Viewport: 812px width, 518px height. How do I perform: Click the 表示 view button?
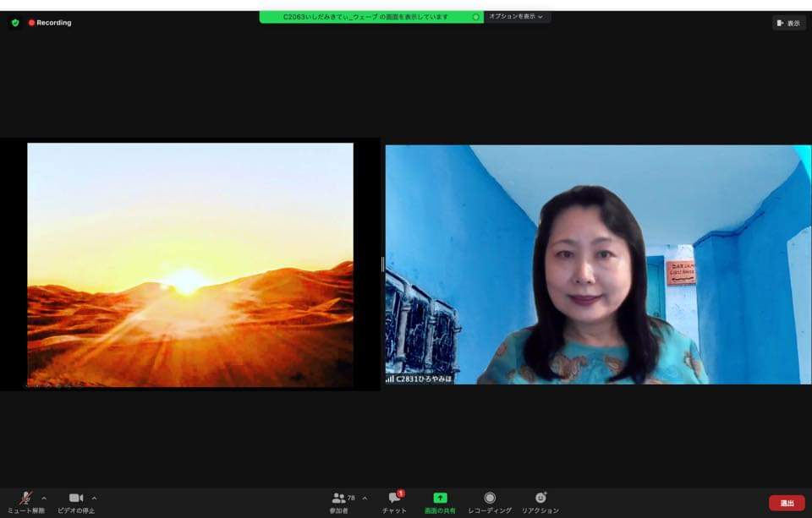[x=788, y=23]
